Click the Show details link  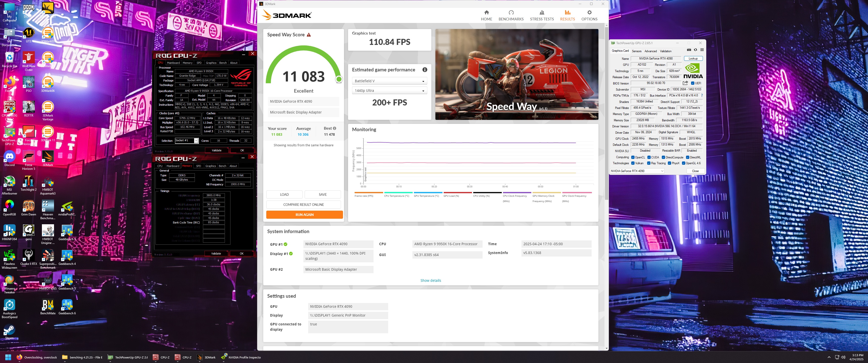430,281
